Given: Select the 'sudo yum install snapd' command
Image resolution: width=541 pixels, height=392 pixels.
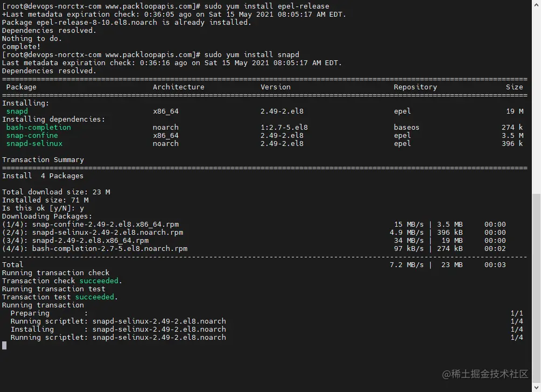Looking at the screenshot, I should click(x=252, y=54).
